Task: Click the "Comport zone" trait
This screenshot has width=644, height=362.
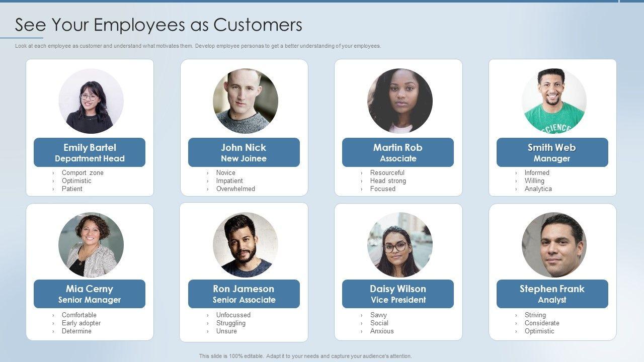Action: [x=83, y=172]
